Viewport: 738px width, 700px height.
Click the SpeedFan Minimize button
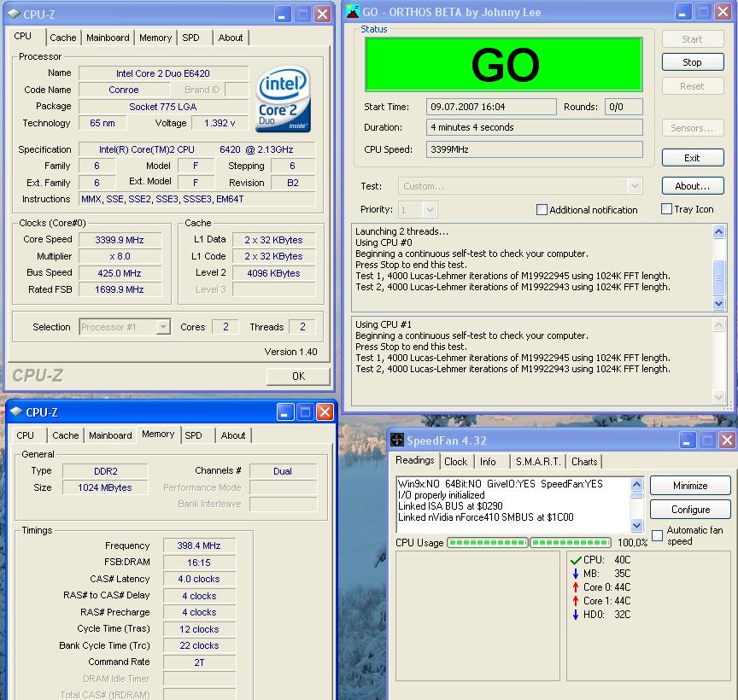tap(690, 486)
